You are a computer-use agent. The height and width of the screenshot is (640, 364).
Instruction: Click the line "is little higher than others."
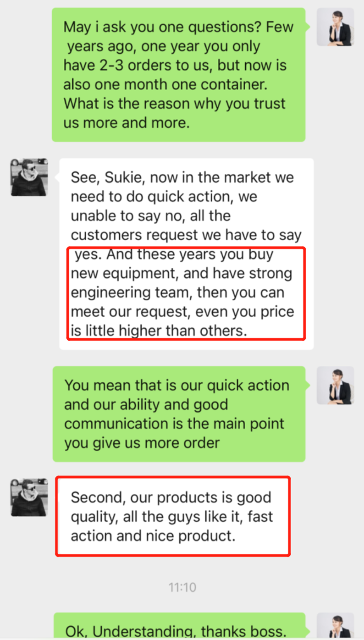pos(159,331)
